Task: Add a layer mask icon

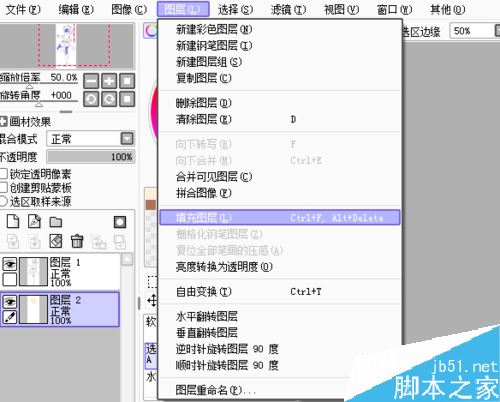Action: [120, 222]
